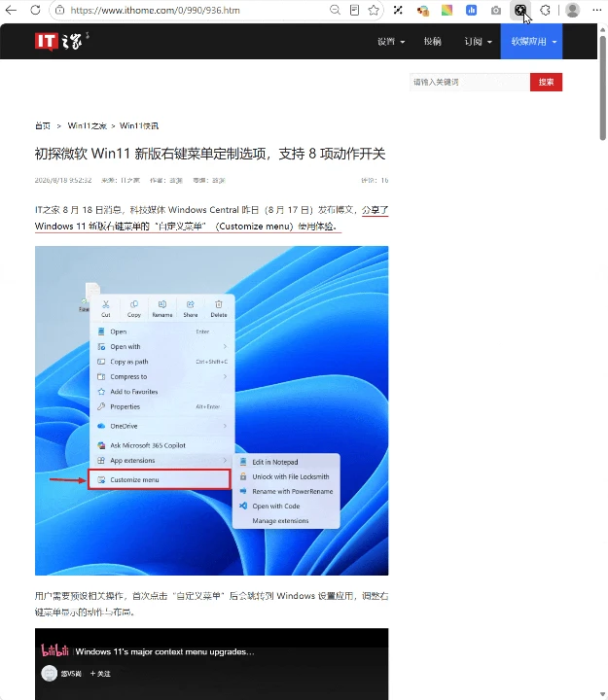The width and height of the screenshot is (608, 700).
Task: Open the blue bar-chart extension icon
Action: click(x=471, y=10)
